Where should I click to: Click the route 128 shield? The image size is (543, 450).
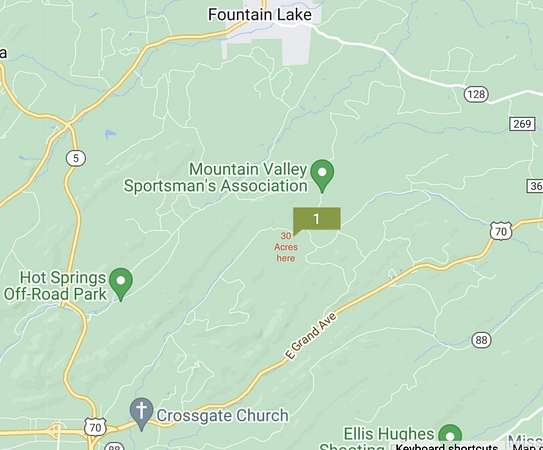477,94
